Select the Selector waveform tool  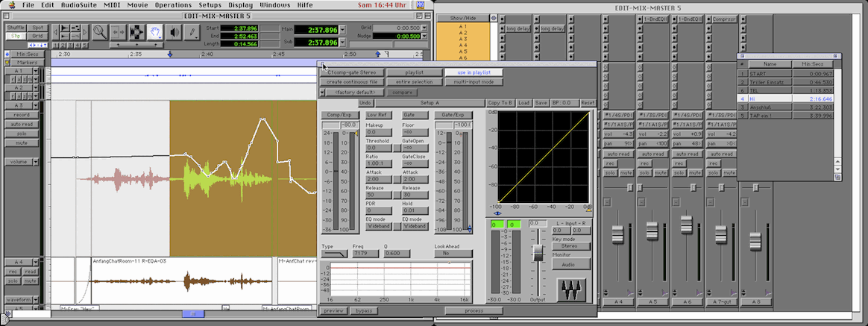[136, 31]
